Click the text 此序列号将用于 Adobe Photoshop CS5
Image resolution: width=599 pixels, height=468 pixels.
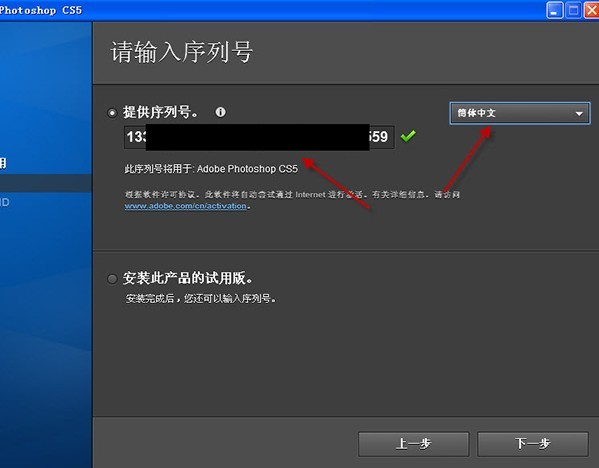click(211, 169)
